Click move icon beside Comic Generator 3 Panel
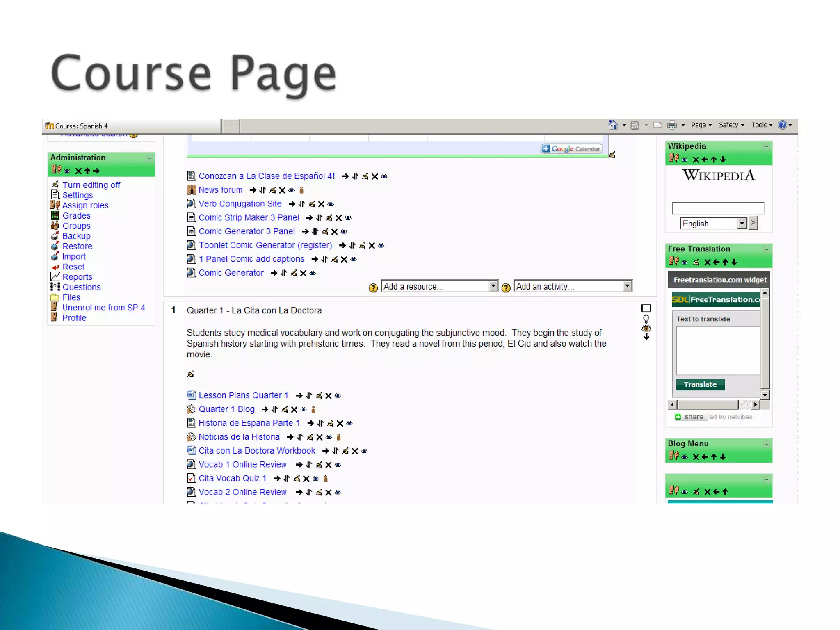 315,232
